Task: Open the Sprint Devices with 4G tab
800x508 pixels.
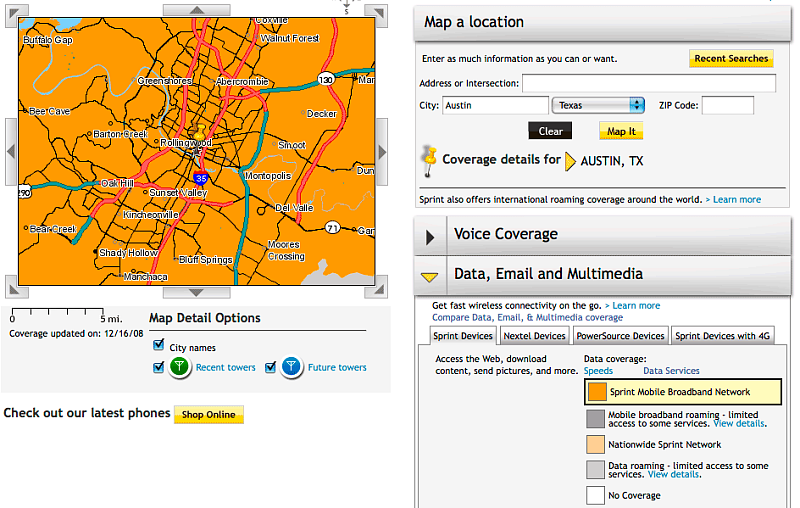Action: [722, 336]
